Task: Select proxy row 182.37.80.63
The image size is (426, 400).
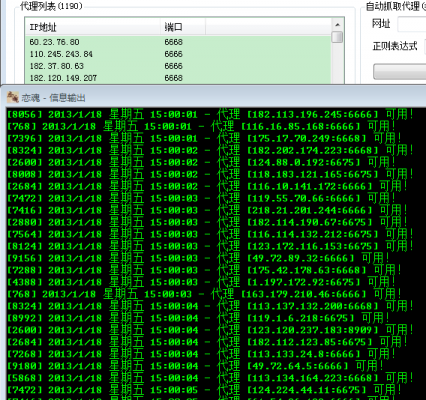Action: coord(178,66)
